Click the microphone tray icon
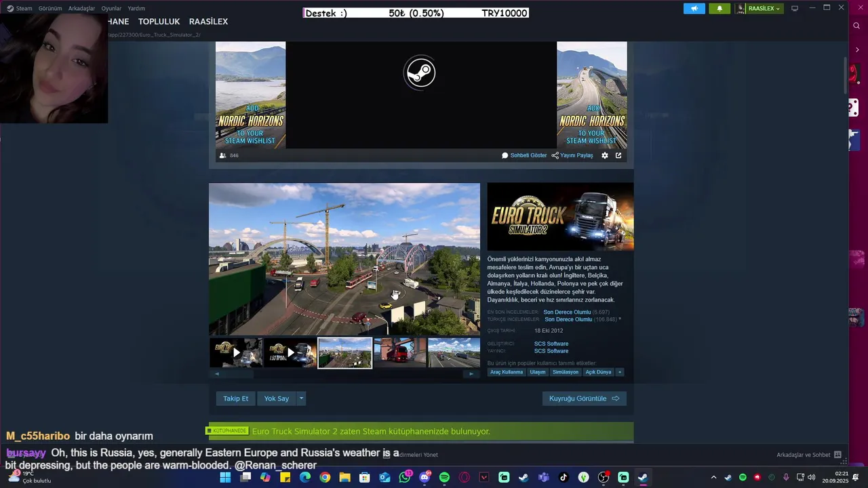Image resolution: width=868 pixels, height=488 pixels. (x=786, y=478)
